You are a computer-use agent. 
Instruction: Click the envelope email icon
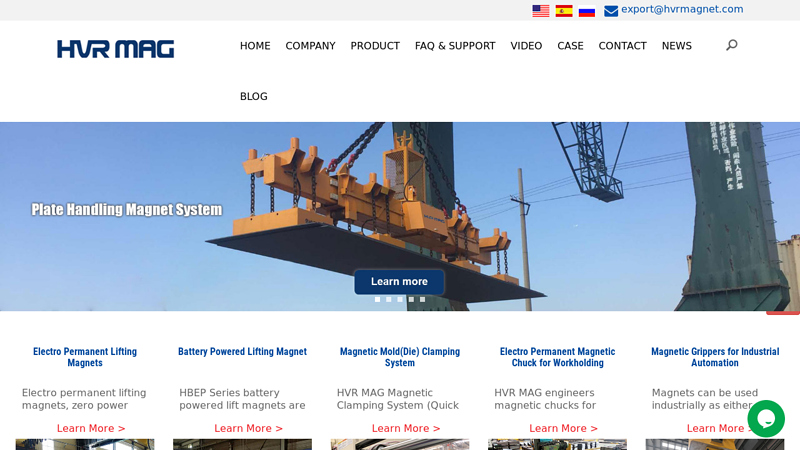click(611, 11)
